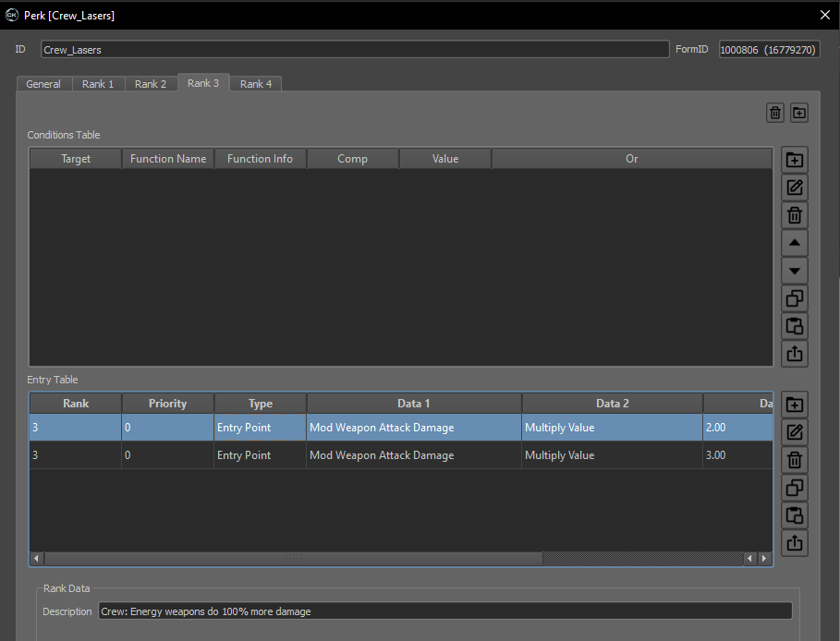Sort entries by the Rank column header
The width and height of the screenshot is (840, 641).
[76, 404]
